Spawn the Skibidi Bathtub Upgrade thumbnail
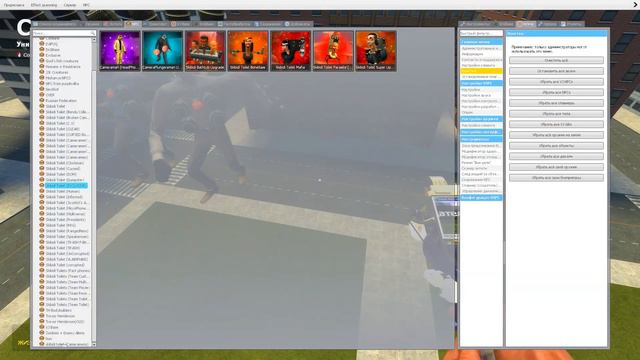The width and height of the screenshot is (640, 360). [205, 51]
